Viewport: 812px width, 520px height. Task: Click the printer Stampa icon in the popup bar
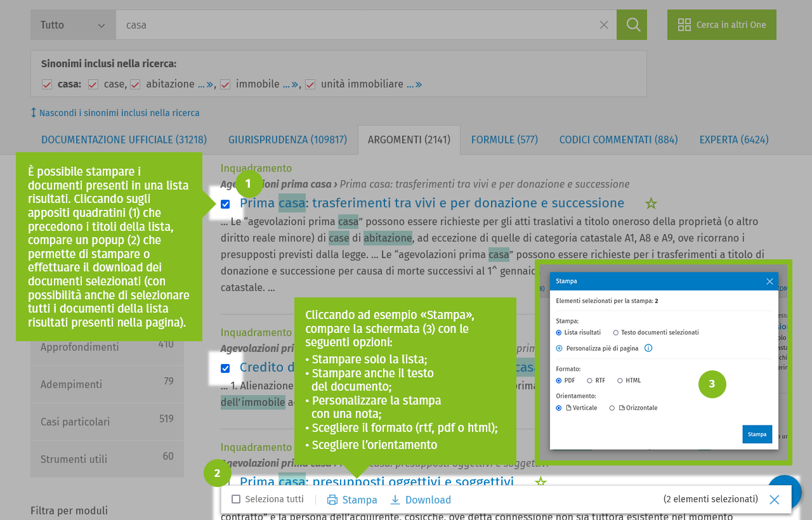(x=332, y=500)
